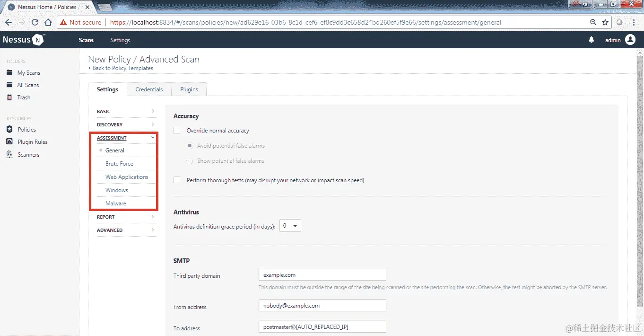
Task: Click the All Scans folder icon
Action: [9, 85]
